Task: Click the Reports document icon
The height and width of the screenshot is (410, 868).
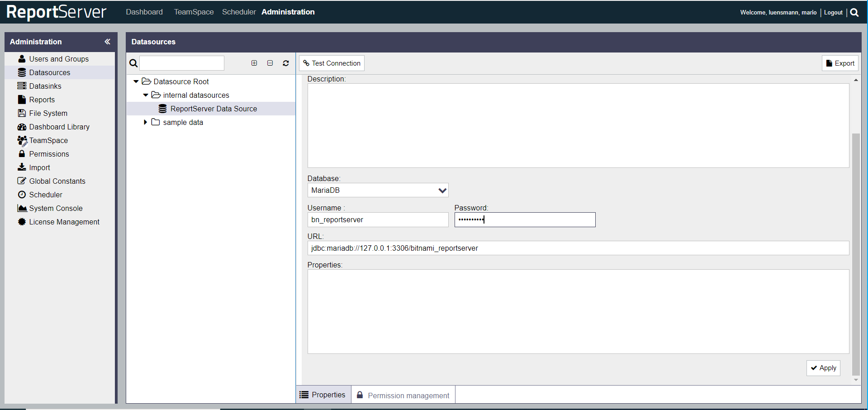Action: pyautogui.click(x=22, y=100)
